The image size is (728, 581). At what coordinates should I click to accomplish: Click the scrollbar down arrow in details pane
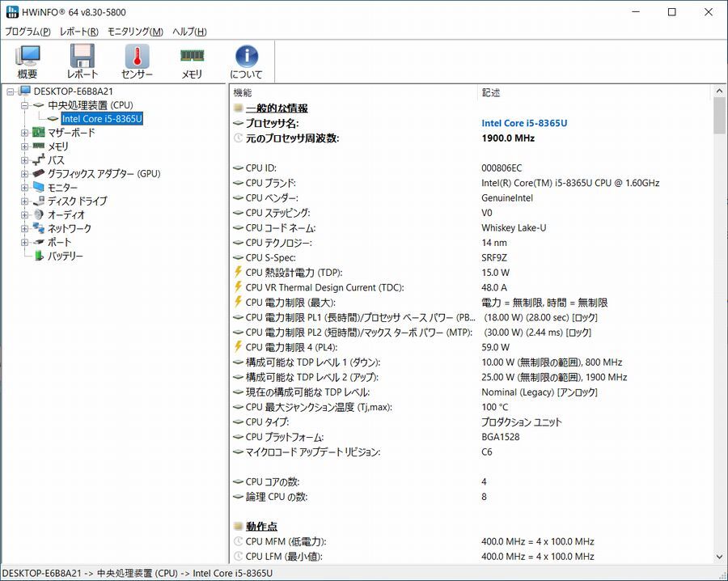[719, 555]
